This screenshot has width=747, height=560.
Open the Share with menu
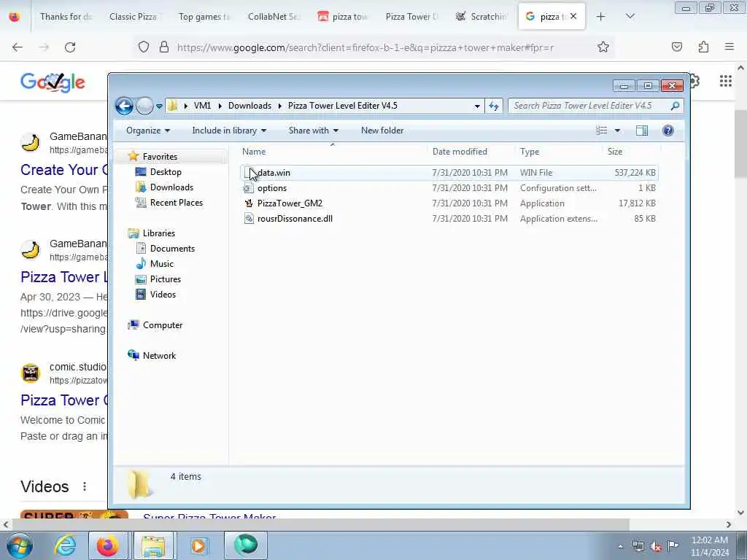(313, 131)
